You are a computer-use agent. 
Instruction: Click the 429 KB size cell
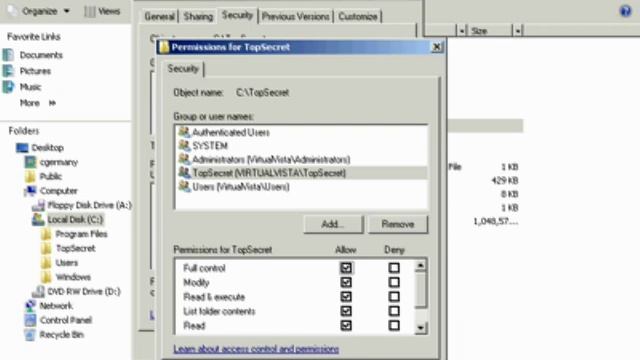pyautogui.click(x=504, y=180)
